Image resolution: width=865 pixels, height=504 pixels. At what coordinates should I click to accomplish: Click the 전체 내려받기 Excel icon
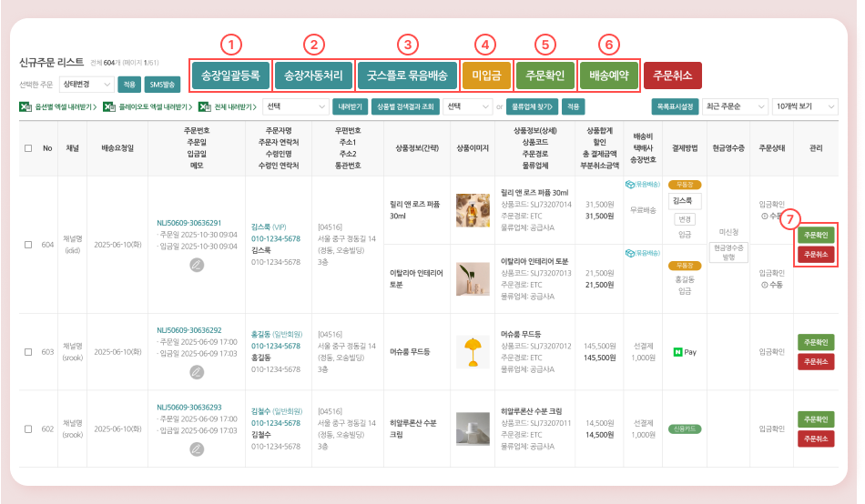(x=205, y=107)
